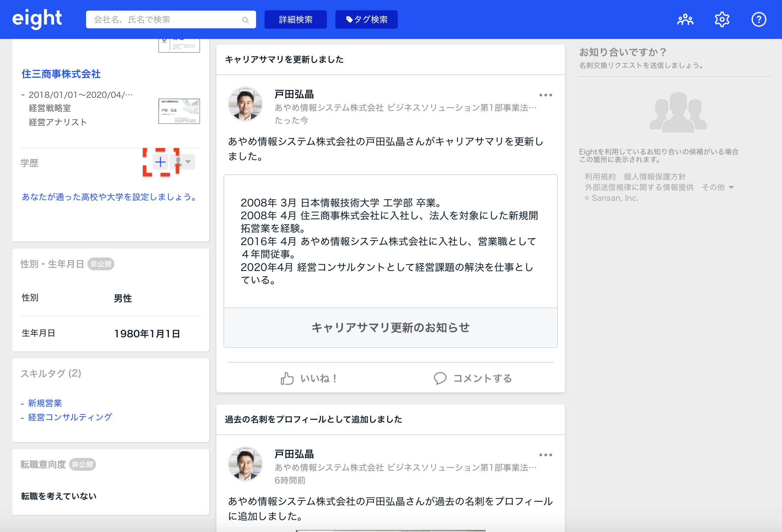This screenshot has height=532, width=782.
Task: Open the 住三商事 business card thumbnail
Action: tap(179, 111)
